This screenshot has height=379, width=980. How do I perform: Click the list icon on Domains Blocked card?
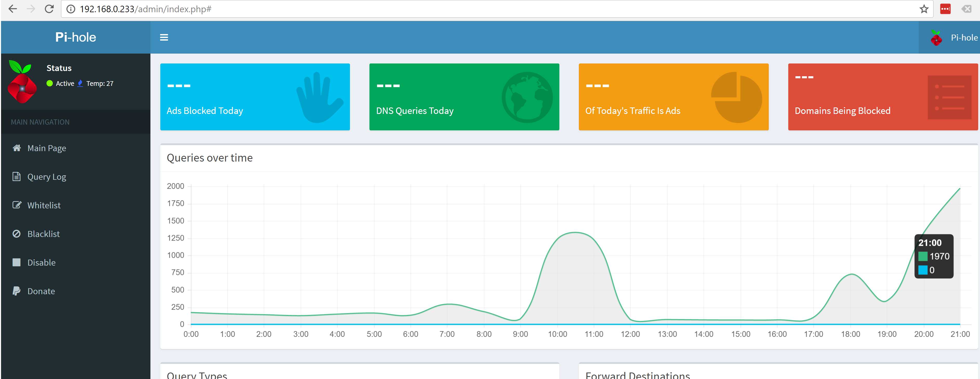tap(950, 97)
